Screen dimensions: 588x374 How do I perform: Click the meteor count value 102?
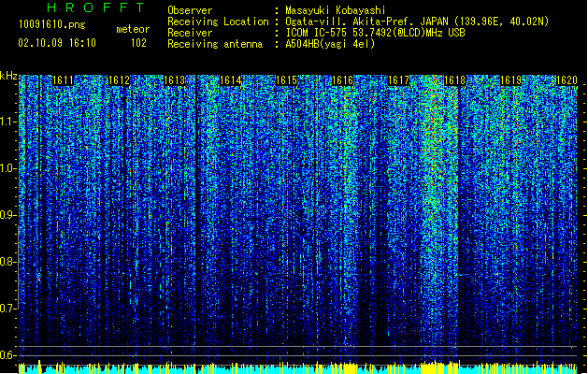point(138,43)
